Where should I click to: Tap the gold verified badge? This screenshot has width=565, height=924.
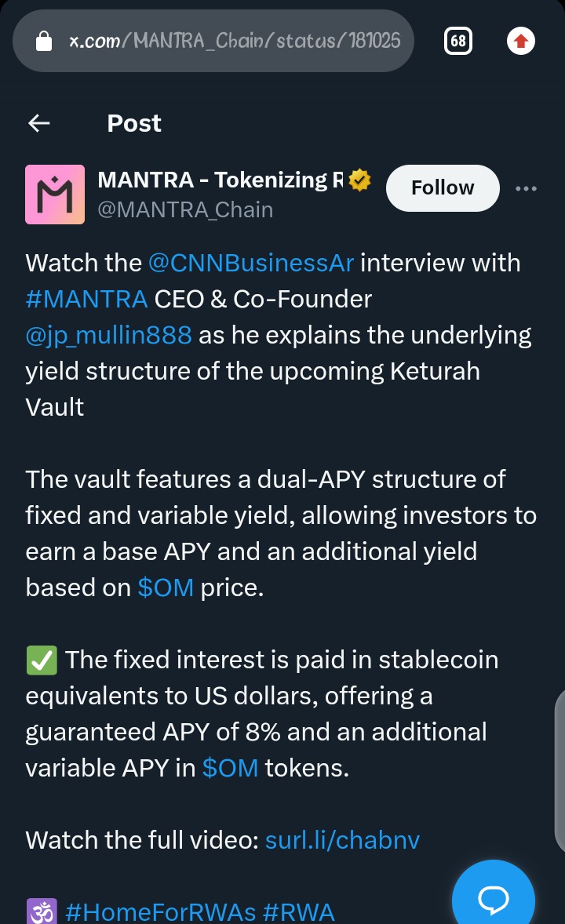(x=360, y=181)
